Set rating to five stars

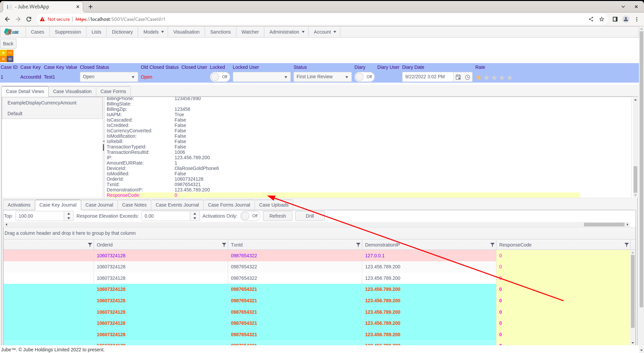click(509, 78)
